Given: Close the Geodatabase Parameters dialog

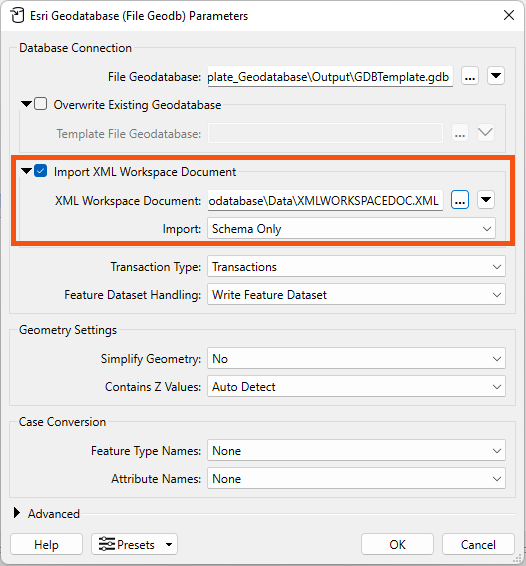Looking at the screenshot, I should coord(509,15).
